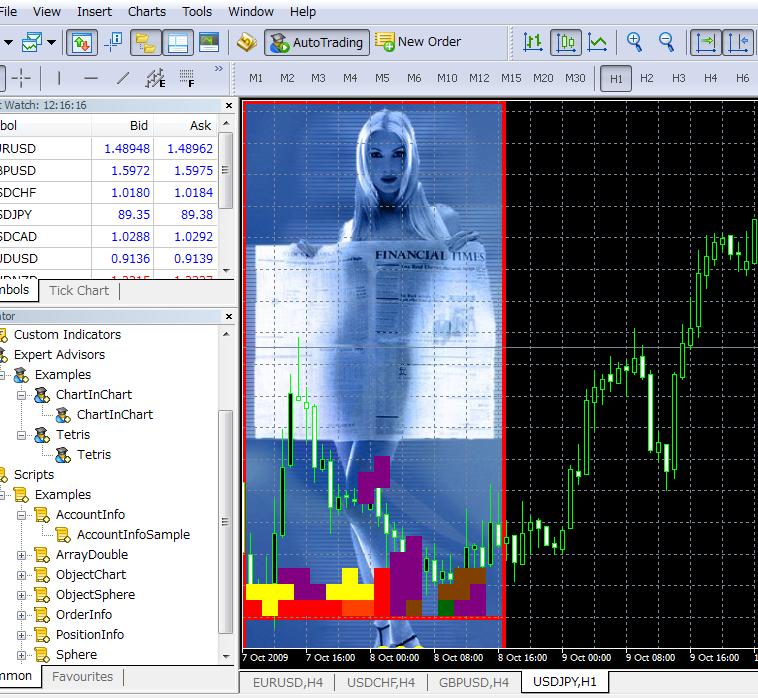Toggle the Navigator panel icon
This screenshot has height=698, width=758.
(146, 43)
